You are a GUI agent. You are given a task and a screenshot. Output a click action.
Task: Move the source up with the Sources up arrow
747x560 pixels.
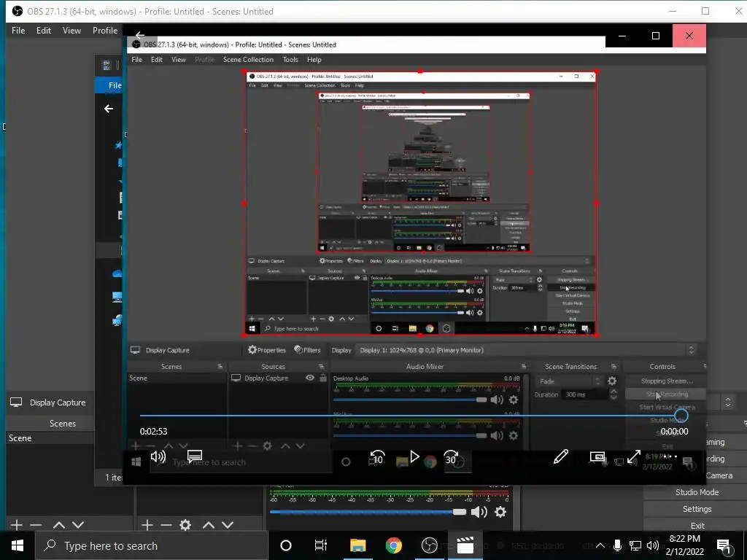(x=209, y=525)
